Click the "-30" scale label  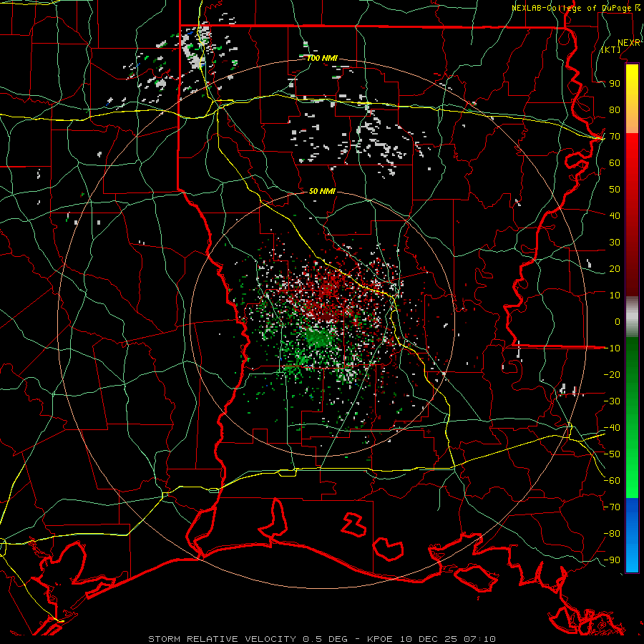coord(612,401)
